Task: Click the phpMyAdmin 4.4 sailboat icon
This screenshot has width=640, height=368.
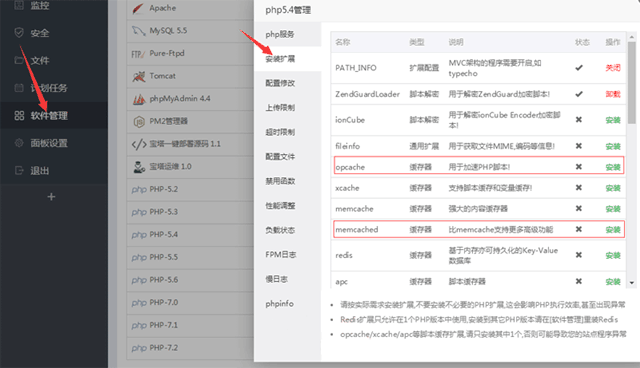Action: click(x=139, y=99)
